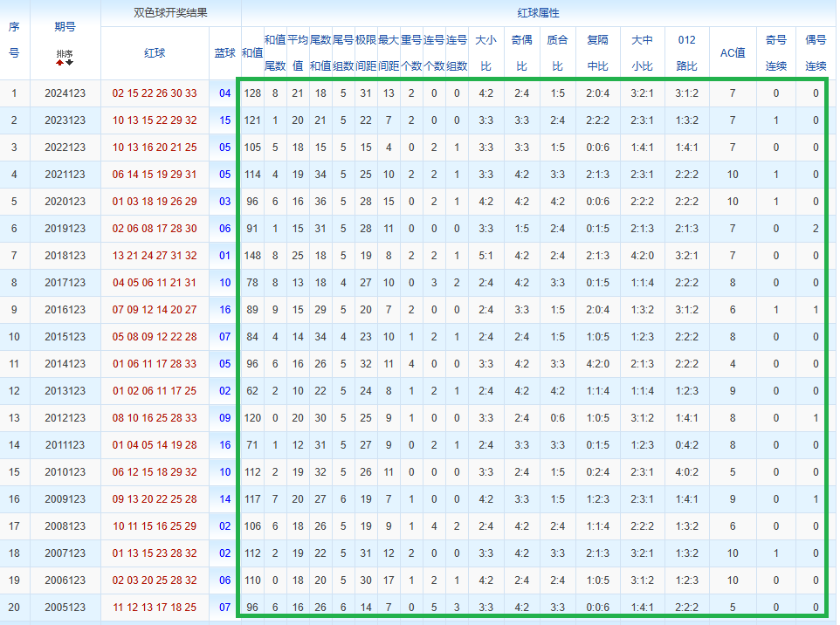Click the black descending sort arrow under 期号
840x625 pixels.
point(70,63)
